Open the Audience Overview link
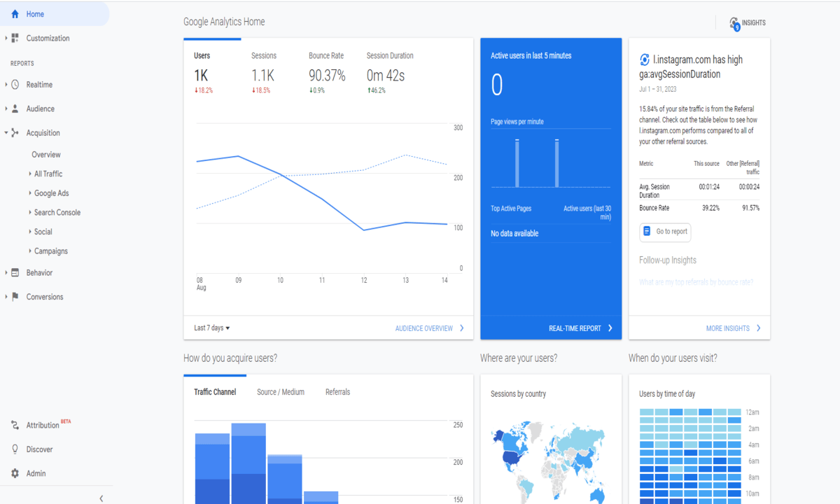840x504 pixels. pos(424,328)
